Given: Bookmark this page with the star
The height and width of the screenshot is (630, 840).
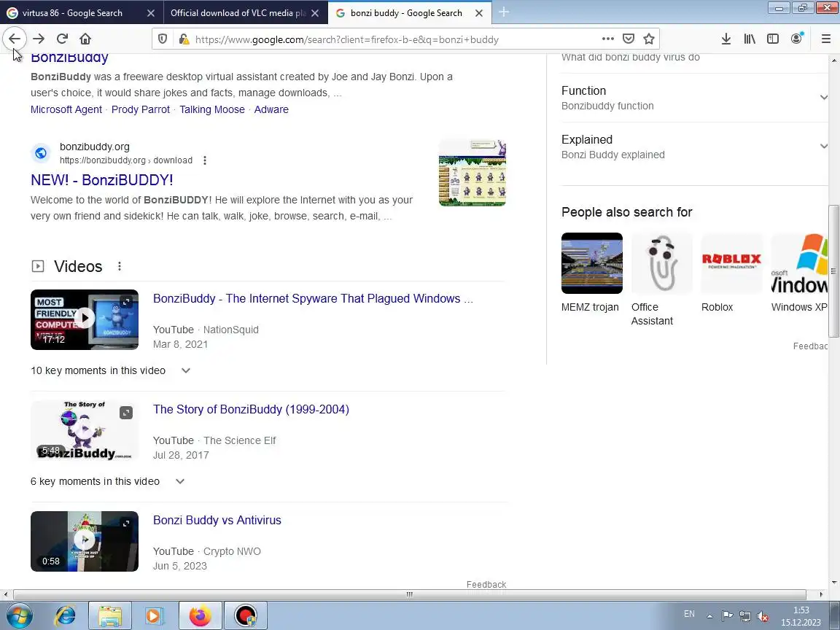Looking at the screenshot, I should (x=649, y=39).
